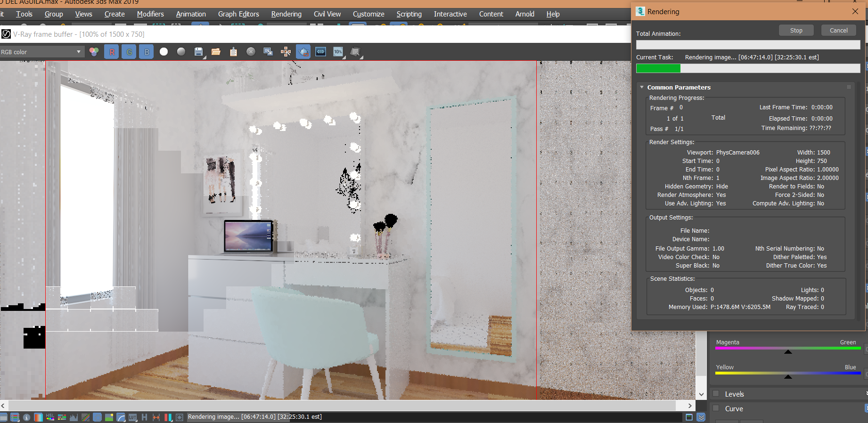Screen dimensions: 868x423
Task: Open the Tools menu
Action: click(24, 14)
